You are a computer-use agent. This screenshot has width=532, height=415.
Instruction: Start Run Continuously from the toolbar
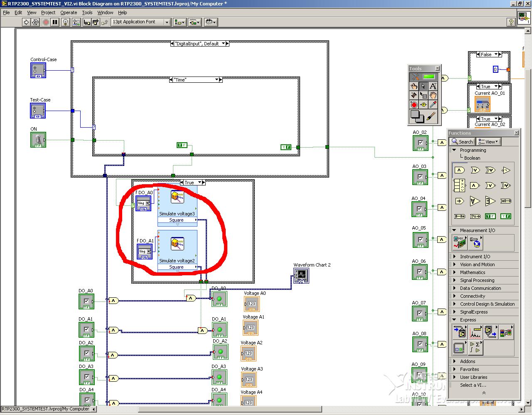coord(36,22)
